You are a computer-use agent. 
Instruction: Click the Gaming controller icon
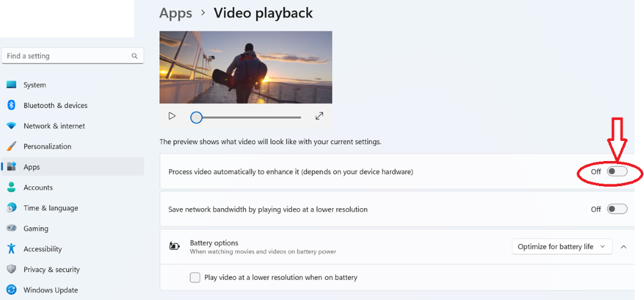[x=11, y=228]
